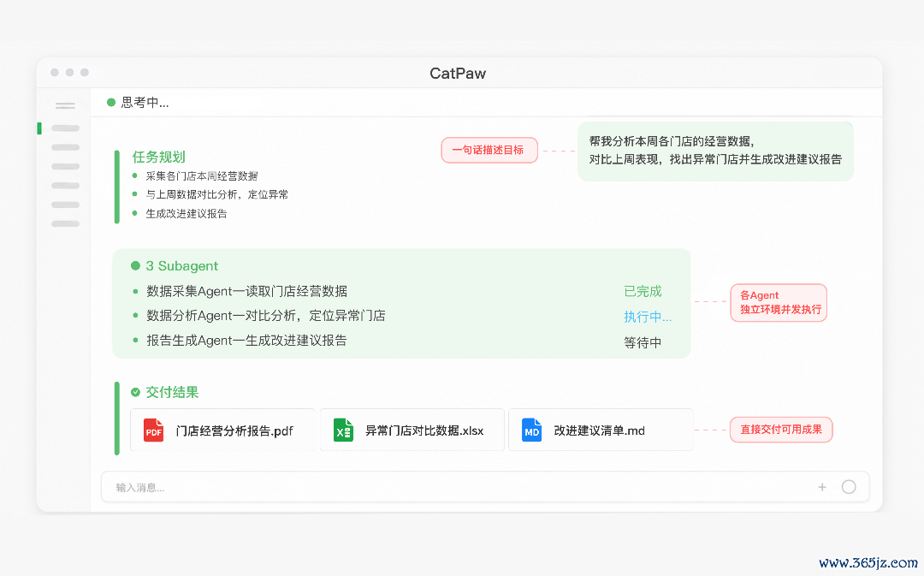Screen dimensions: 924x576
Task: Click 与上周数据对比分析，定位异常 item
Action: [x=216, y=194]
